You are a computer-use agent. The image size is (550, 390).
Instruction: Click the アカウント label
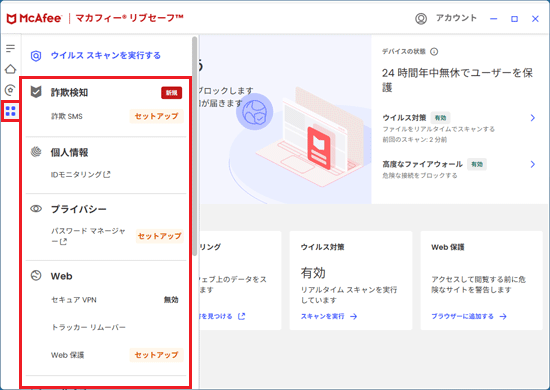[x=456, y=18]
